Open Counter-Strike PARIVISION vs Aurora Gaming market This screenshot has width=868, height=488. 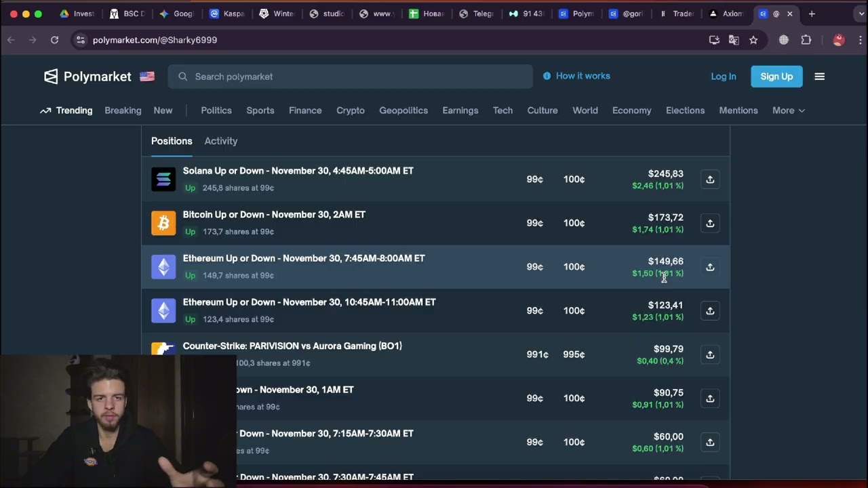(x=292, y=346)
